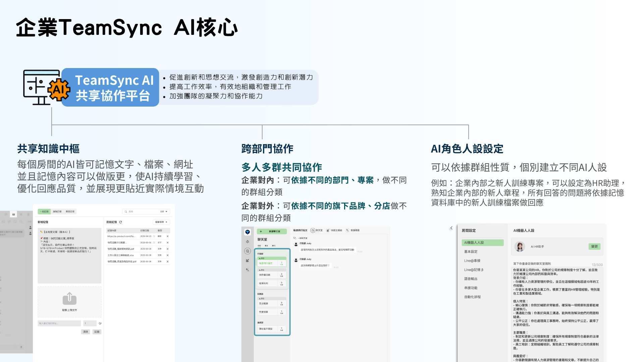Click the 一般聊天室 chat bubbles icon

click(295, 238)
